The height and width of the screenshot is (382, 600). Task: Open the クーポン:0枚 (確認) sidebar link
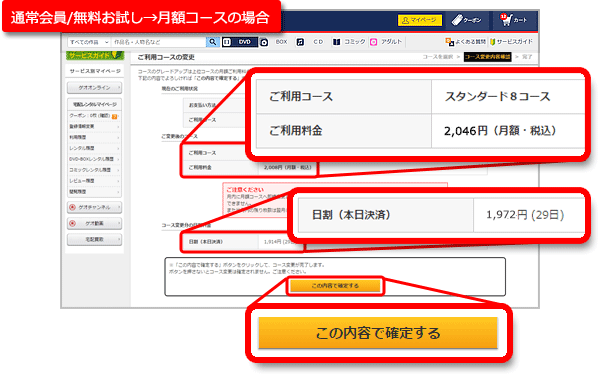(x=90, y=115)
